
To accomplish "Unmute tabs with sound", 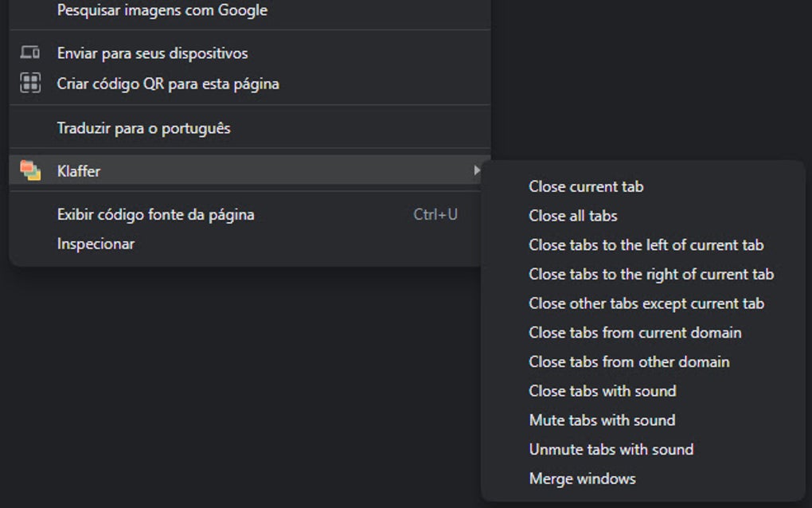I will (611, 449).
